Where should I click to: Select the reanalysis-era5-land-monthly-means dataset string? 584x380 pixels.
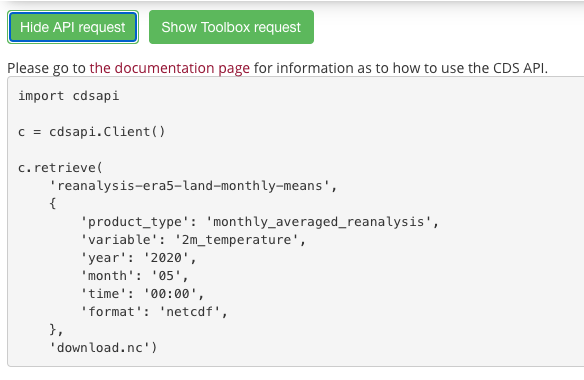click(190, 186)
